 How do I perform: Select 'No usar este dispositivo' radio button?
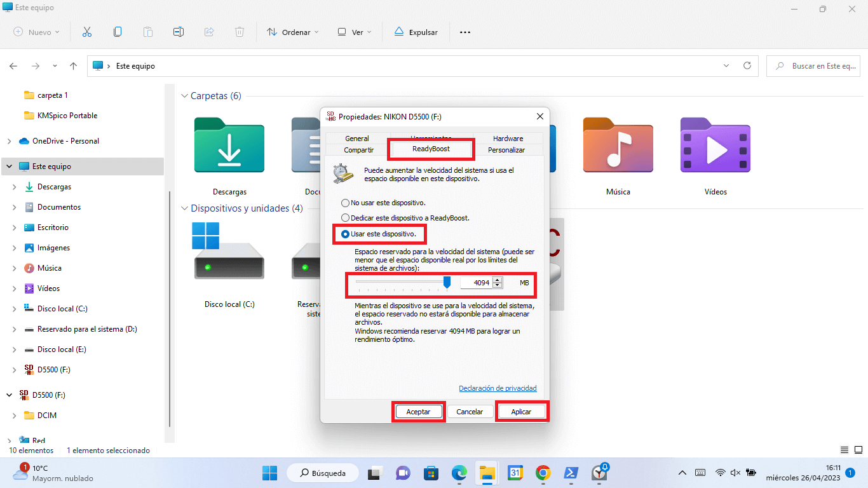(x=345, y=203)
